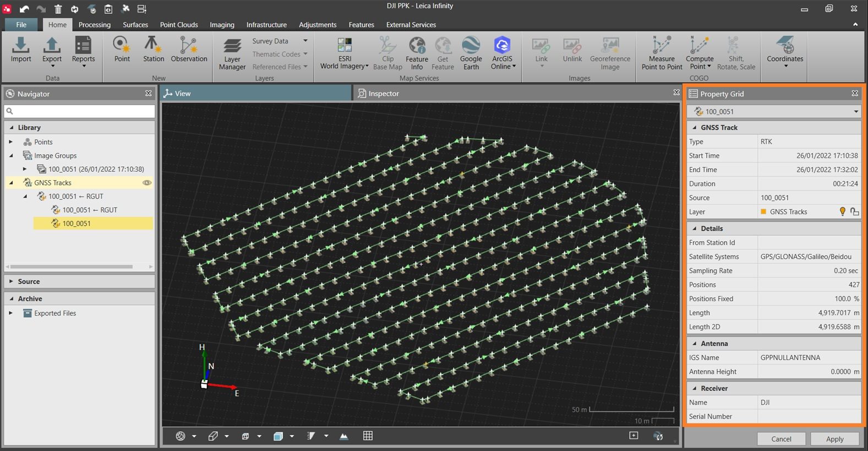The height and width of the screenshot is (451, 868).
Task: Toggle the layer lock icon in Property Grid
Action: coord(854,212)
